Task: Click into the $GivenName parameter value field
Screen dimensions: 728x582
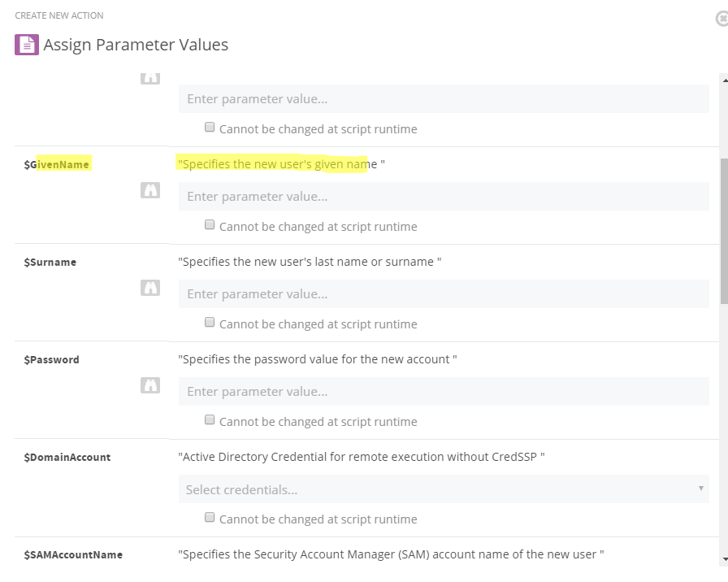Action: [x=444, y=197]
